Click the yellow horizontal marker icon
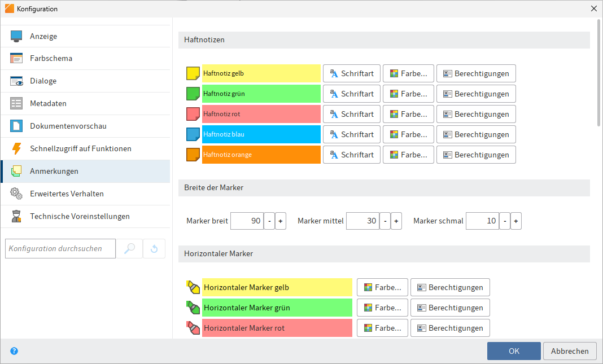Viewport: 603px width, 364px height. coord(193,287)
